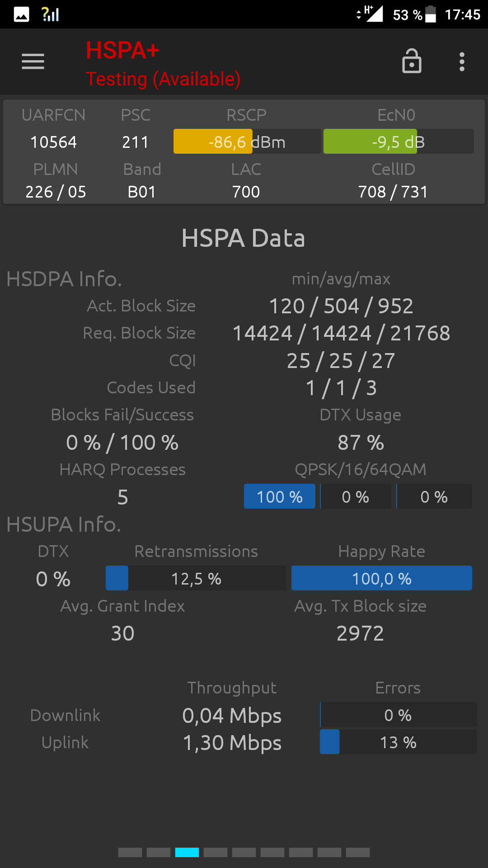Tap the H+ mobile data indicator
Image resolution: width=488 pixels, height=868 pixels.
(370, 14)
